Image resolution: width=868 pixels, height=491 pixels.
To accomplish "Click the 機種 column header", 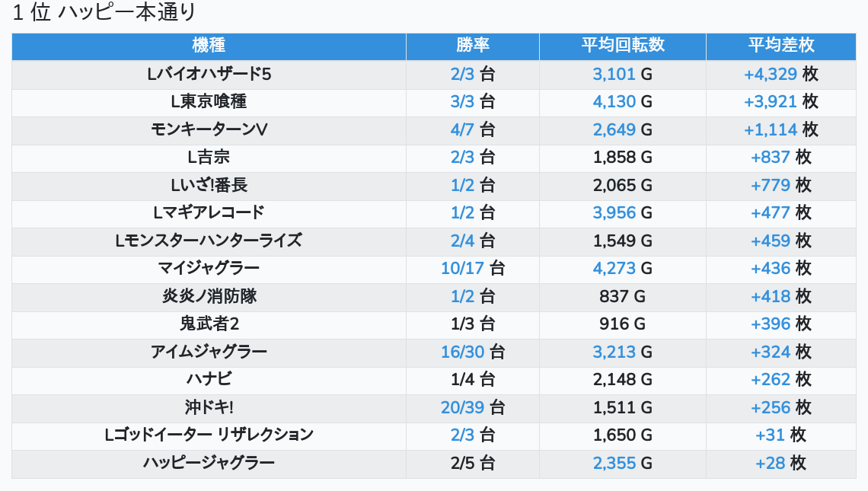I will tap(209, 46).
